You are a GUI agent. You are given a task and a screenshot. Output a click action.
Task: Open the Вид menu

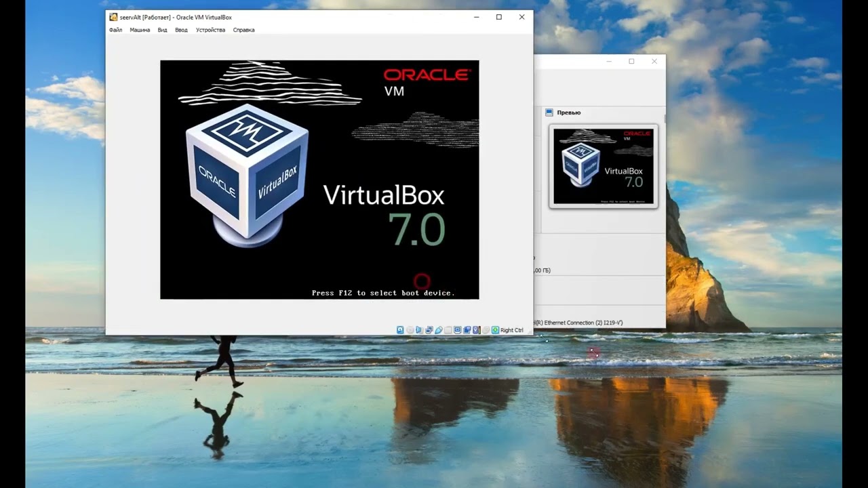(x=163, y=30)
